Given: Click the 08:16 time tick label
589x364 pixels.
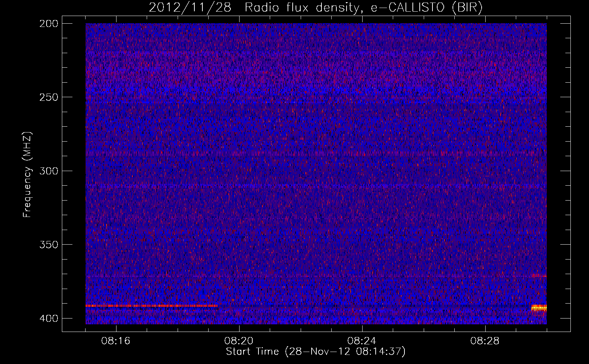Looking at the screenshot, I should pos(116,341).
